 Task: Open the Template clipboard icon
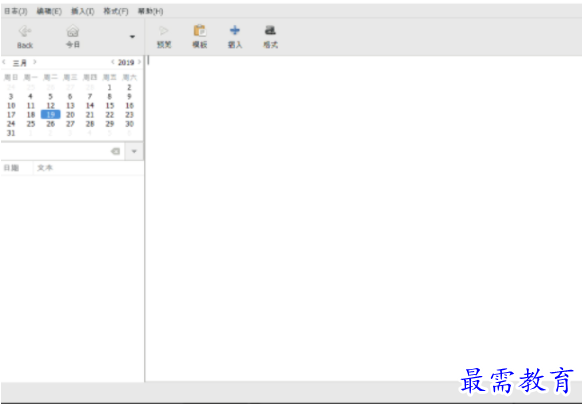click(x=200, y=30)
